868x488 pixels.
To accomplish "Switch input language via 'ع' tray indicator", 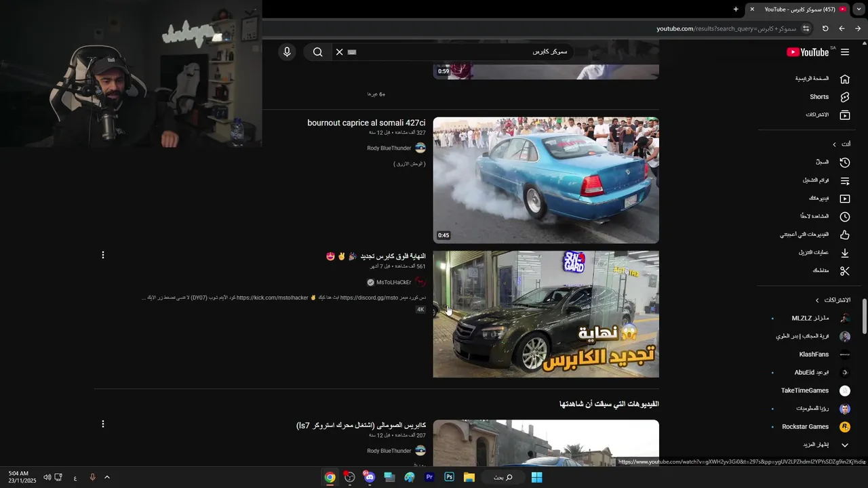I will pyautogui.click(x=75, y=477).
